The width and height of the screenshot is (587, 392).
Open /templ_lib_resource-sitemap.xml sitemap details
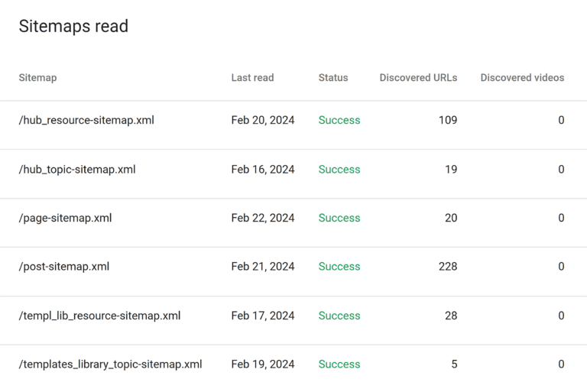point(99,316)
